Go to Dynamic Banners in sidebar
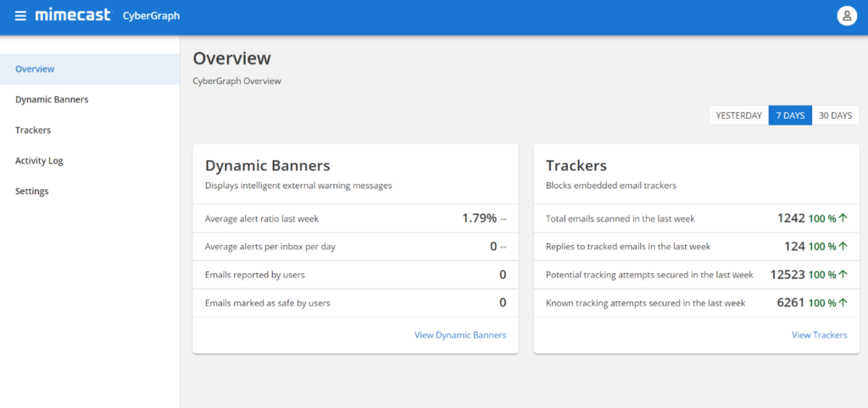The image size is (868, 408). (x=52, y=99)
